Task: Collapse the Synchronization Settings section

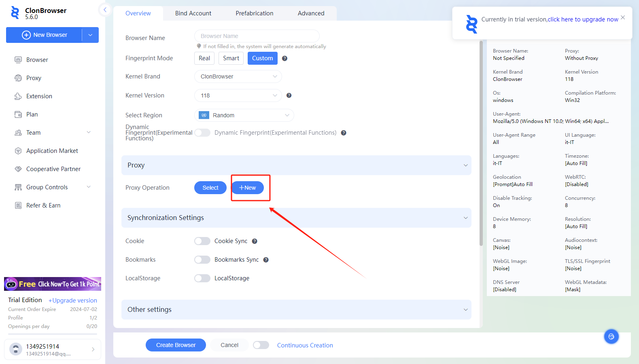Action: [x=465, y=218]
